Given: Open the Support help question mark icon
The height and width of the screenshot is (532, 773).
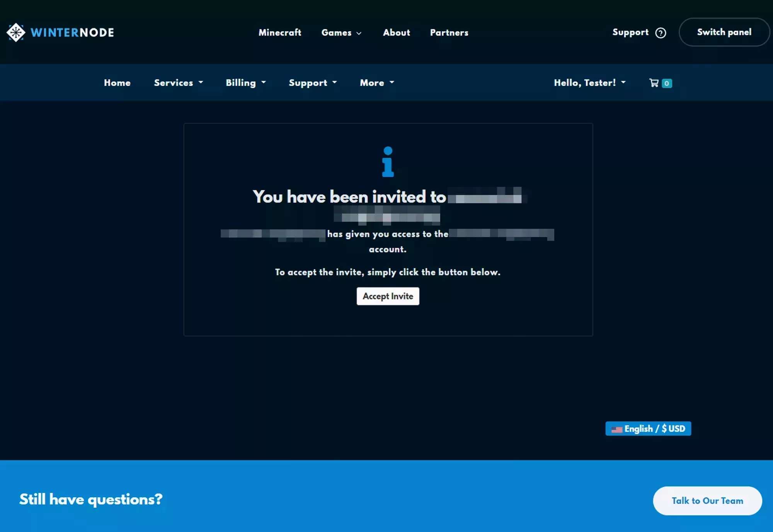Looking at the screenshot, I should coord(661,32).
